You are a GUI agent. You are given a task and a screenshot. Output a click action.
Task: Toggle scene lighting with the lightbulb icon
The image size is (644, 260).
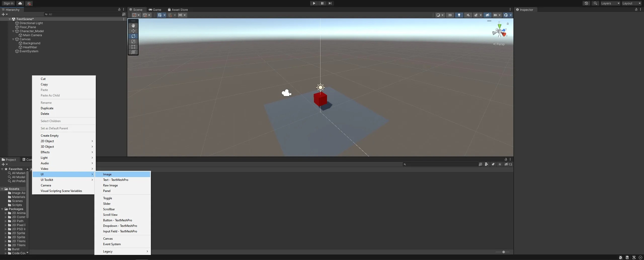click(459, 15)
